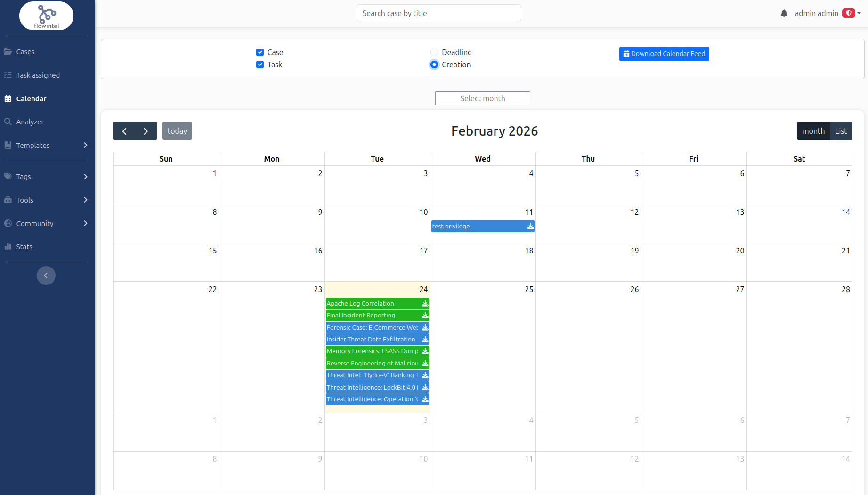Download the 'test privilege' event icon
Image resolution: width=868 pixels, height=495 pixels.
click(530, 227)
